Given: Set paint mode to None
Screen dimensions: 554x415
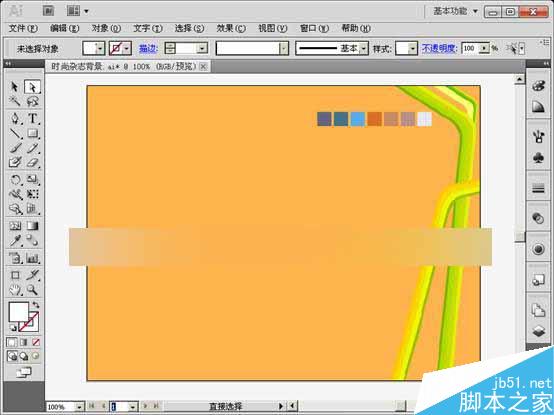Looking at the screenshot, I should tap(36, 342).
